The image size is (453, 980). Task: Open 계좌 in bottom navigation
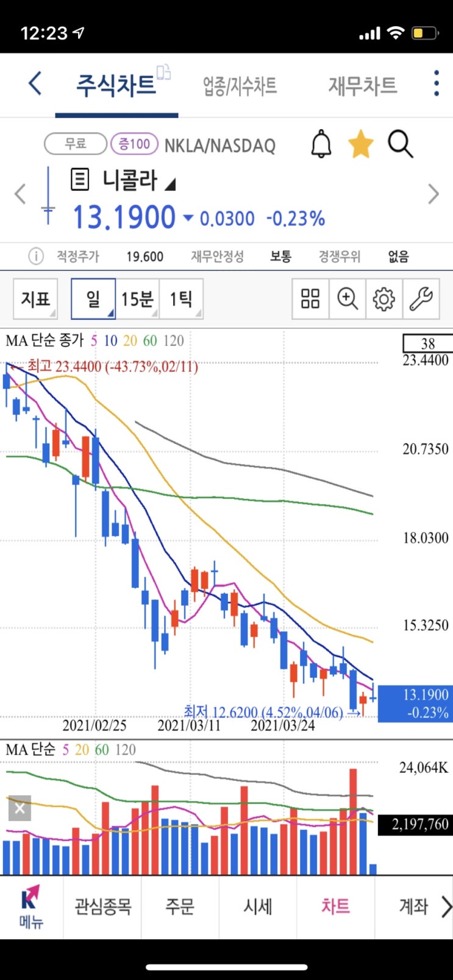tap(413, 907)
